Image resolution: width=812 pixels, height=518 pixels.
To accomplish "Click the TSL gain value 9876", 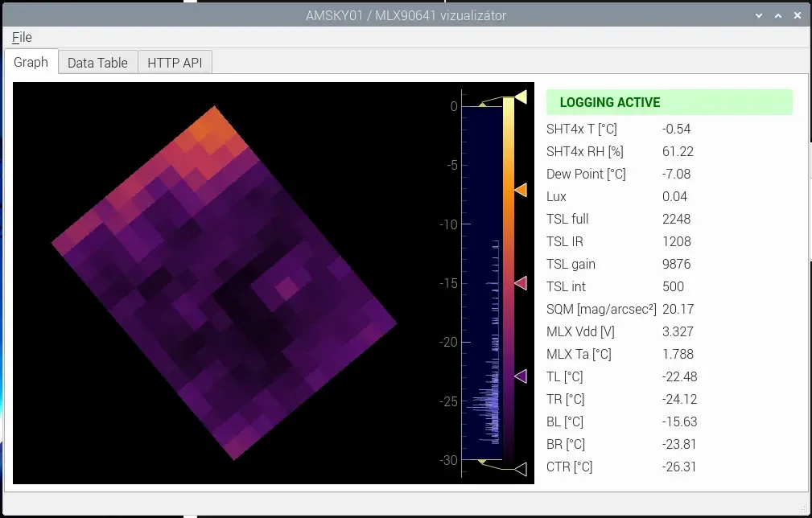I will [676, 264].
